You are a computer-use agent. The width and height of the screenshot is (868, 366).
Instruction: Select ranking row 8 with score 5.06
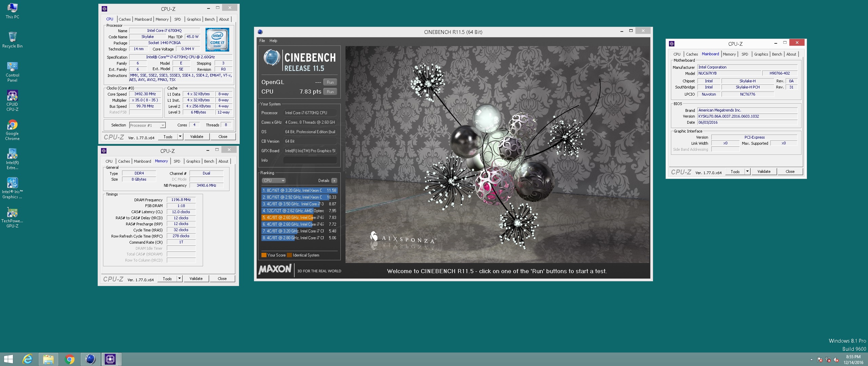coord(299,238)
